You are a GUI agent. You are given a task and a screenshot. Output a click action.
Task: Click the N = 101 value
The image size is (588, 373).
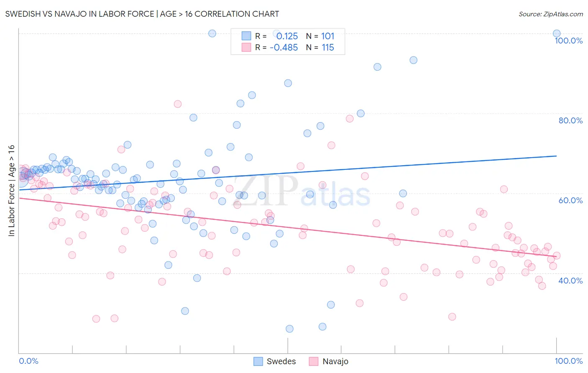click(x=320, y=36)
